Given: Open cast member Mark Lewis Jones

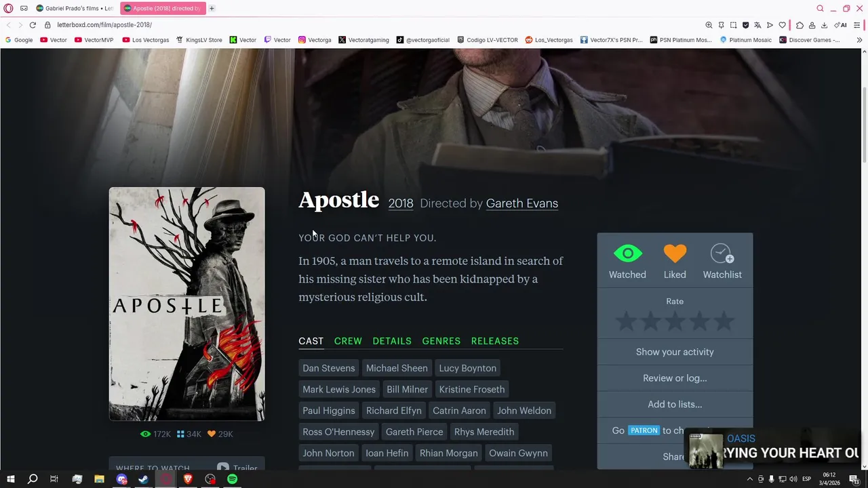Looking at the screenshot, I should point(339,389).
